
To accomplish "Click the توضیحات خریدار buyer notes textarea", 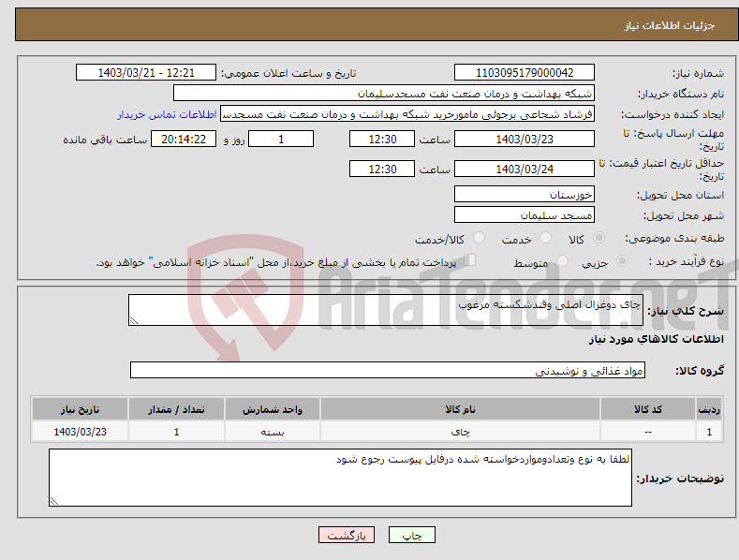I will click(340, 478).
